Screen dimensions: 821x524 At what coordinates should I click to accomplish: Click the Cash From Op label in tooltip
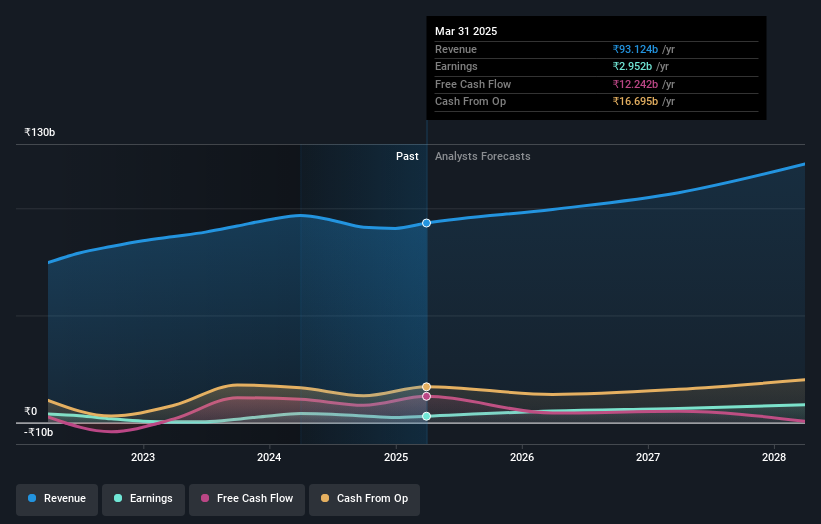470,102
